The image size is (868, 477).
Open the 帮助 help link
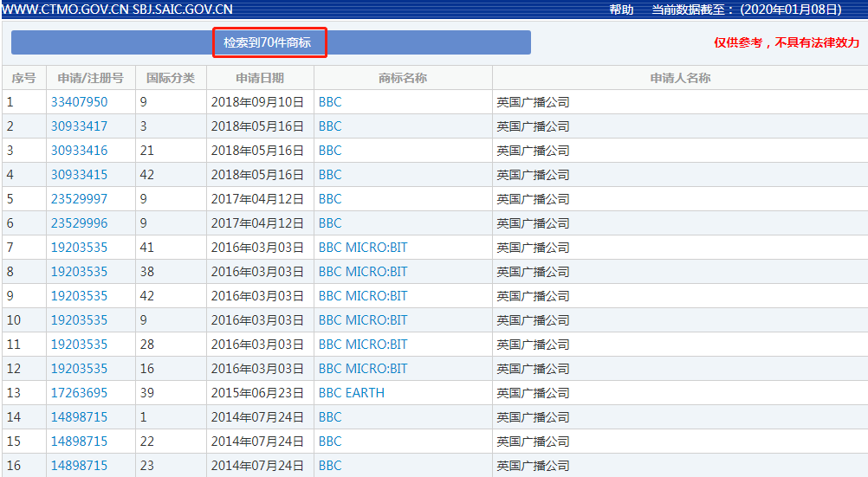click(x=621, y=10)
